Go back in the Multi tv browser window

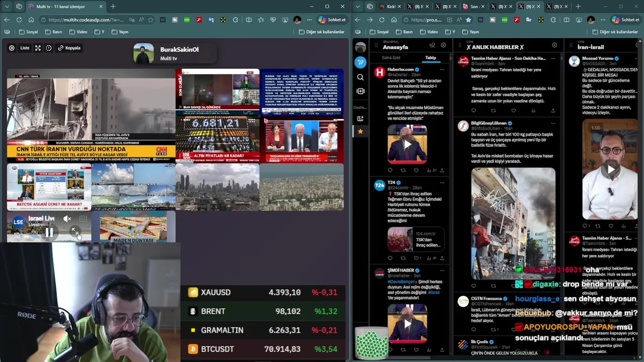(7, 20)
